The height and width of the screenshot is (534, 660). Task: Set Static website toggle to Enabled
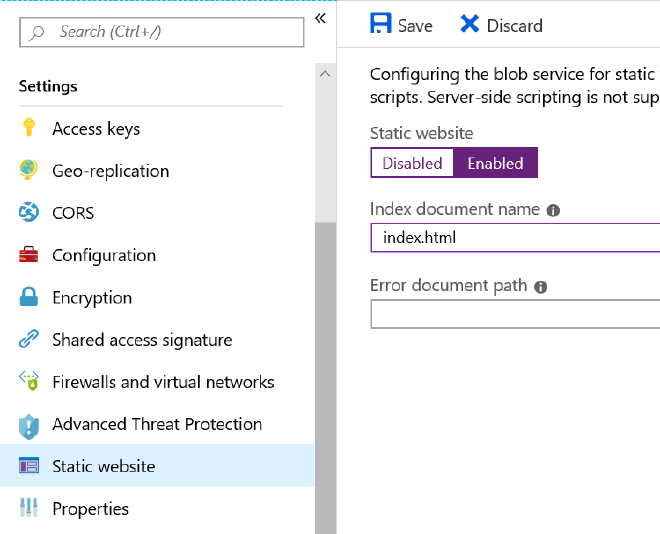click(495, 163)
